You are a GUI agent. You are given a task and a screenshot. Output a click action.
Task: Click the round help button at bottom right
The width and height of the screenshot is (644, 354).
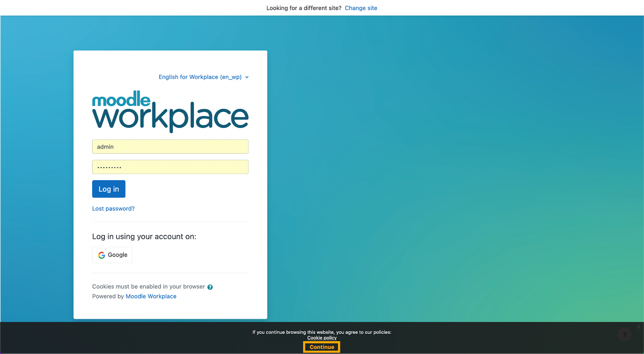pos(625,334)
